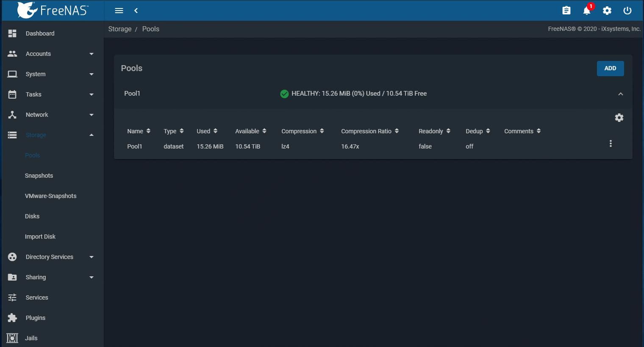Expand the Accounts menu arrow
Image resolution: width=644 pixels, height=347 pixels.
91,54
